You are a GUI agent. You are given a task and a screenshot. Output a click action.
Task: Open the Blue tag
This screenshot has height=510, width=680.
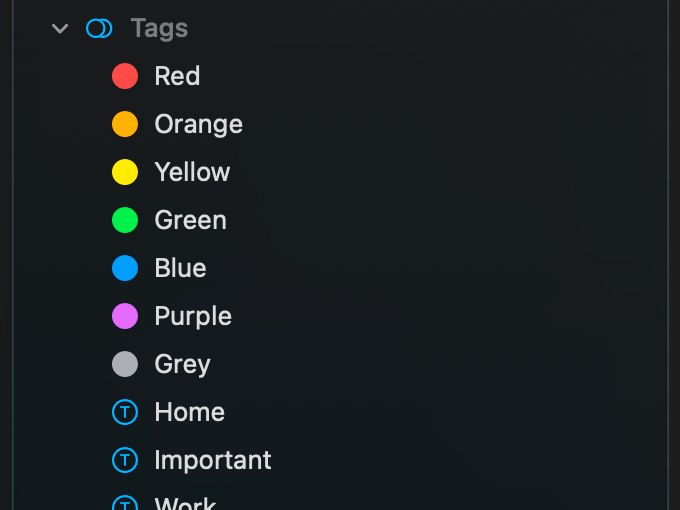click(180, 268)
